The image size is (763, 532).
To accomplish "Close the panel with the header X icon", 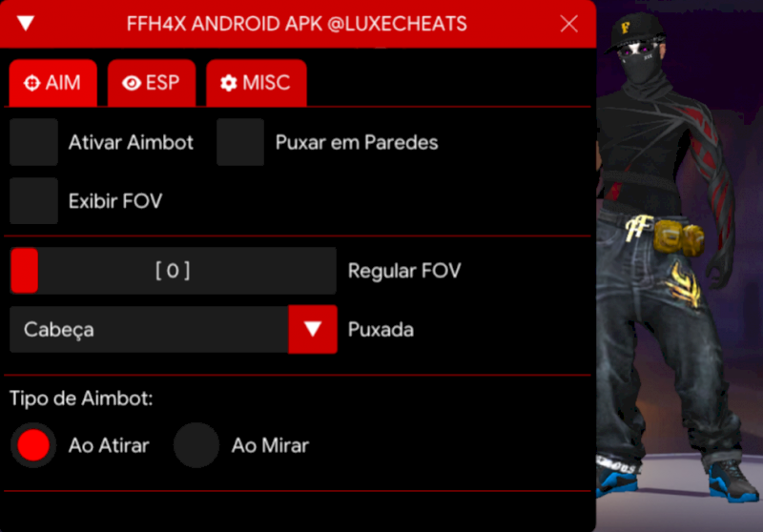I will 568,23.
